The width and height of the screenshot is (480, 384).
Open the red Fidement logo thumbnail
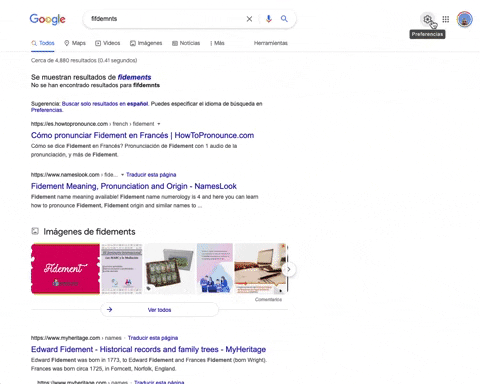point(65,269)
